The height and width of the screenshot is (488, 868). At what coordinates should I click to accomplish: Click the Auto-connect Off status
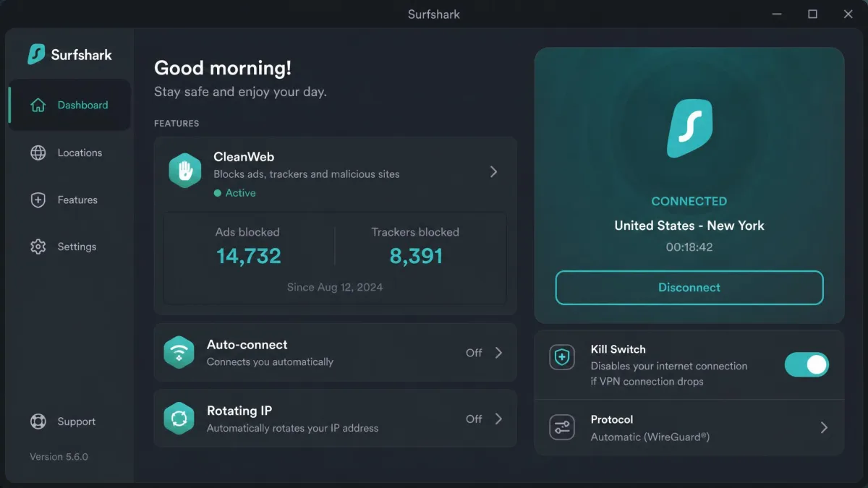click(474, 353)
